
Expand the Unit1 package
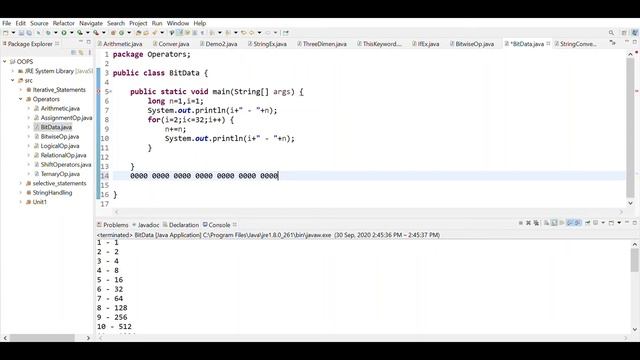21,202
